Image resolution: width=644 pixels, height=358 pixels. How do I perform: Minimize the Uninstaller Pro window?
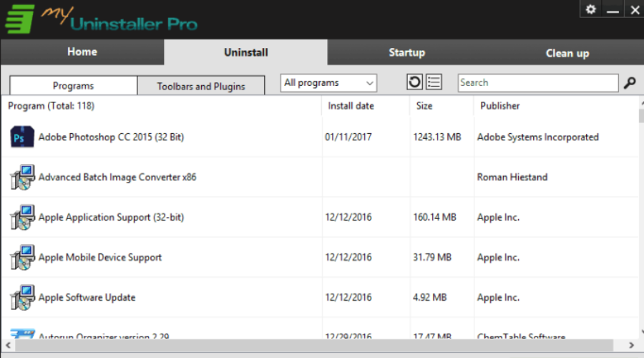tap(613, 9)
